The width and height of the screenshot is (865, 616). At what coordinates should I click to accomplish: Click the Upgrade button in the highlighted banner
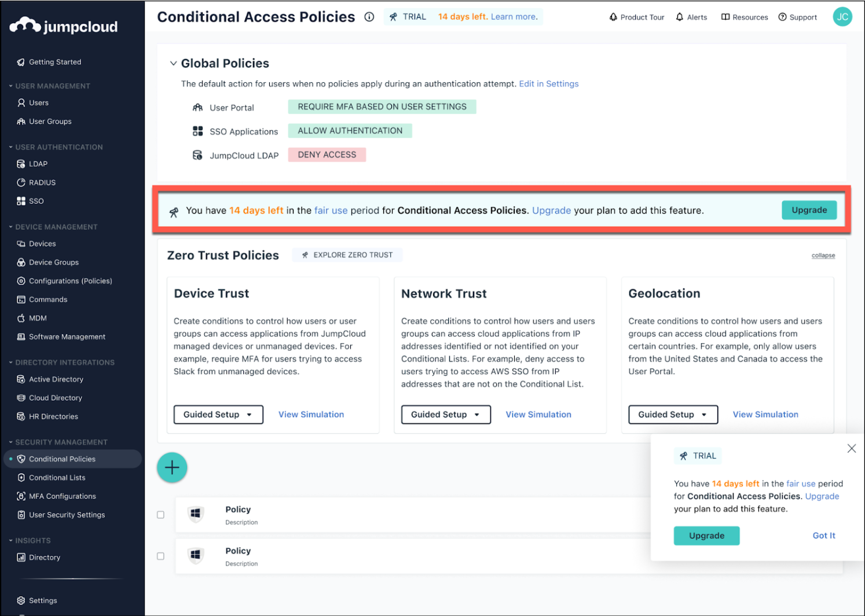pyautogui.click(x=809, y=210)
